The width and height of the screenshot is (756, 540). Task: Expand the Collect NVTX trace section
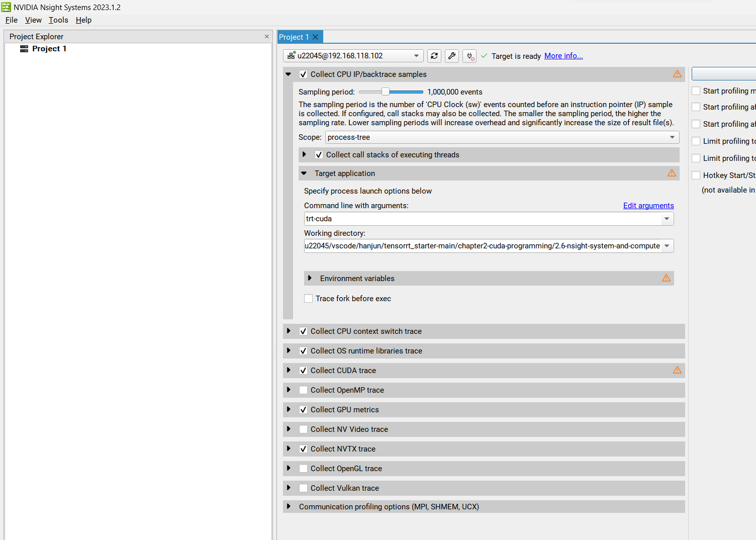289,448
